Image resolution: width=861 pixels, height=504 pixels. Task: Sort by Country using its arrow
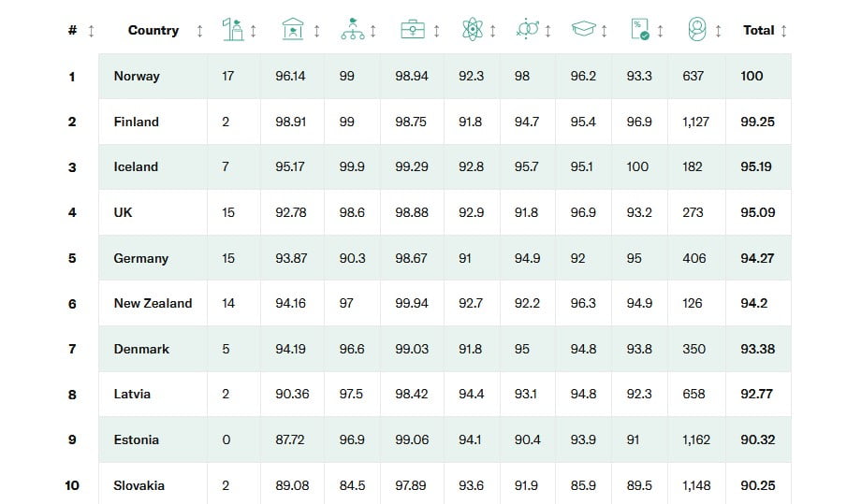click(199, 31)
